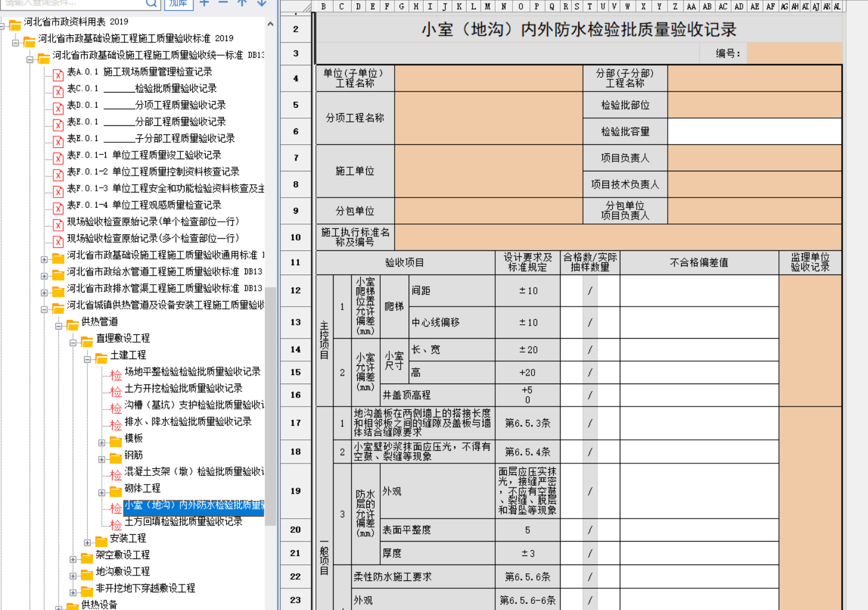Click the 加库 button

point(179,4)
